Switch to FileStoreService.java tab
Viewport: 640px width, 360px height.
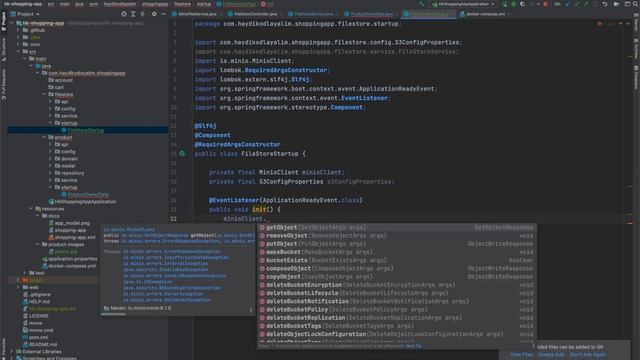tap(313, 14)
